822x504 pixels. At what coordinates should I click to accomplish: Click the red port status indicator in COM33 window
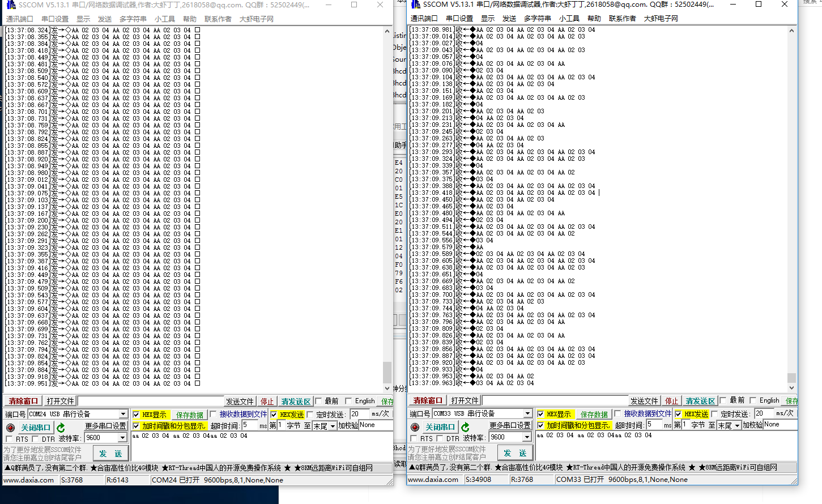tap(415, 428)
